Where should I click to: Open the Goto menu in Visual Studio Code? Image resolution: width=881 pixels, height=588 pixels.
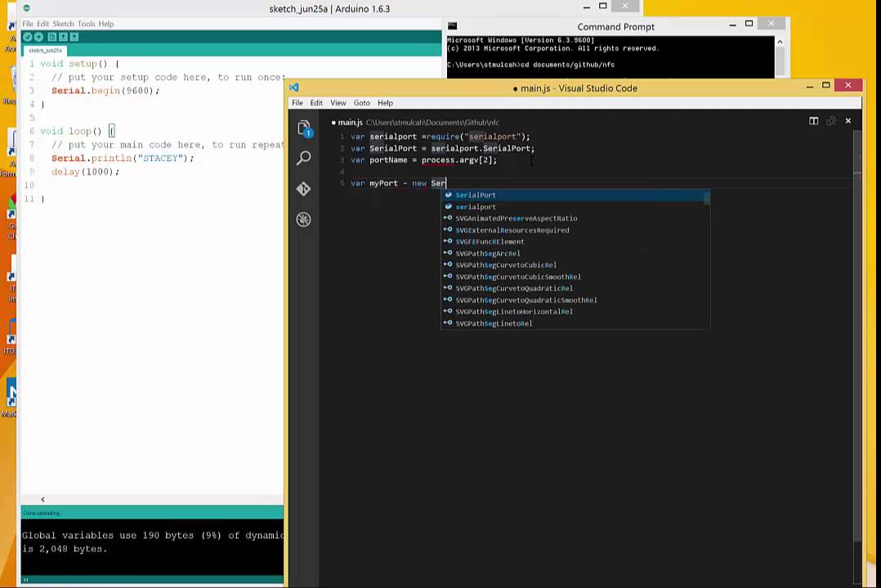click(362, 103)
